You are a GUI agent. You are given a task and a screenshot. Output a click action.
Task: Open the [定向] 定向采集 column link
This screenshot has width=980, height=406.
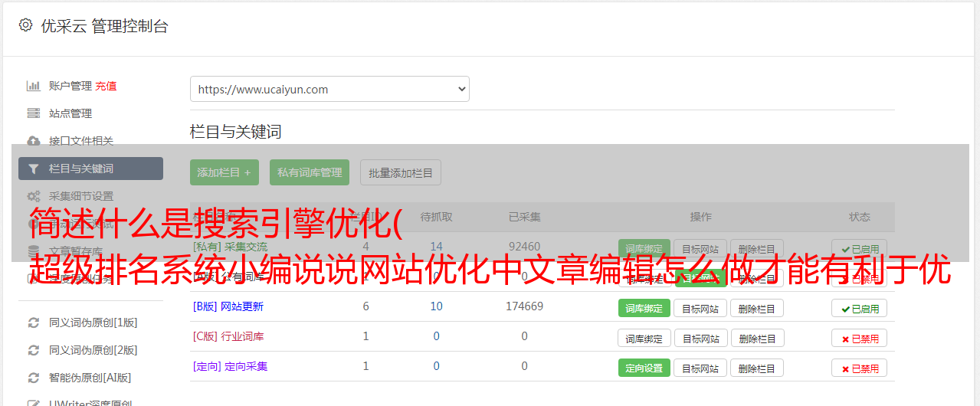click(231, 366)
